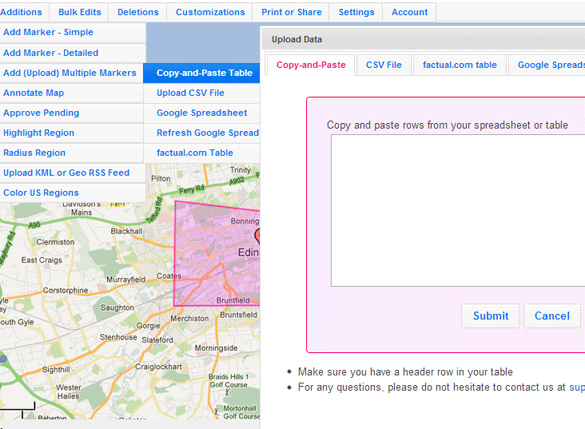Click the Sighthill label on the map
This screenshot has height=429, width=585.
56,370
